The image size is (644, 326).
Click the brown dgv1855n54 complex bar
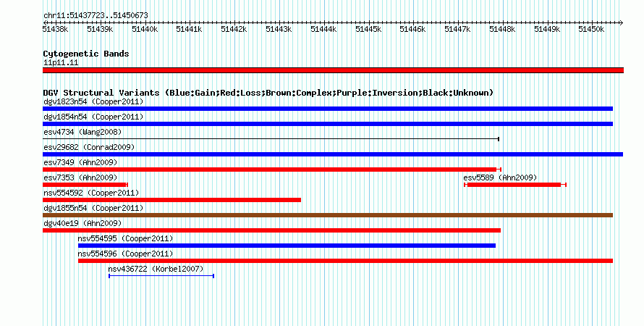328,215
